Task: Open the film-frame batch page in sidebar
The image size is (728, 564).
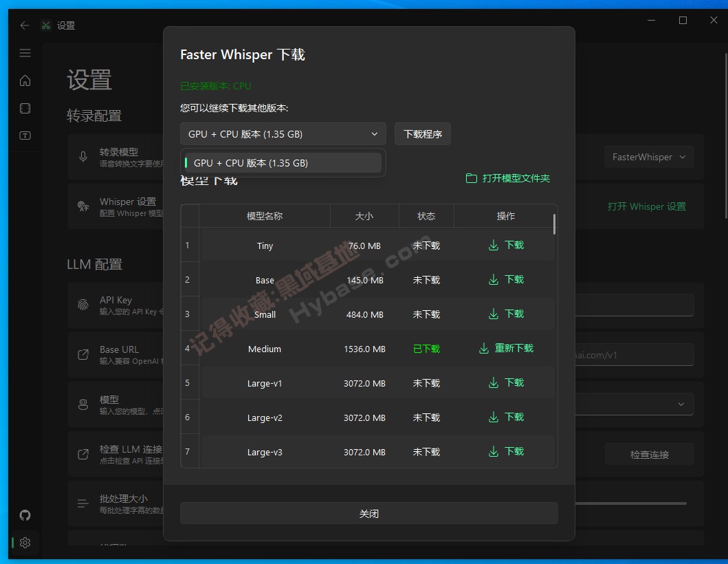Action: (x=25, y=108)
